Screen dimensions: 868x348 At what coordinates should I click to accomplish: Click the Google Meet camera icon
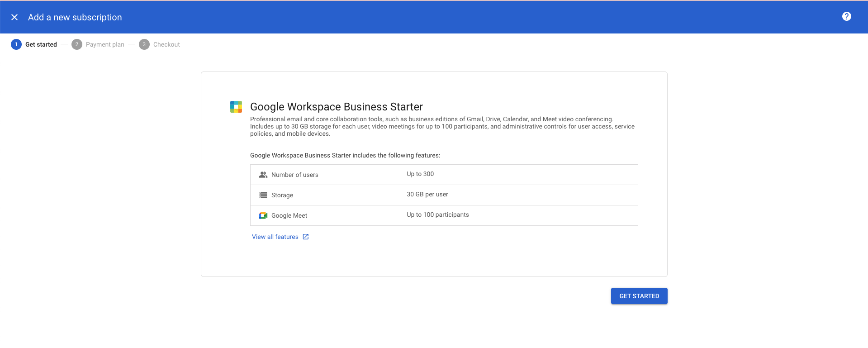(263, 215)
